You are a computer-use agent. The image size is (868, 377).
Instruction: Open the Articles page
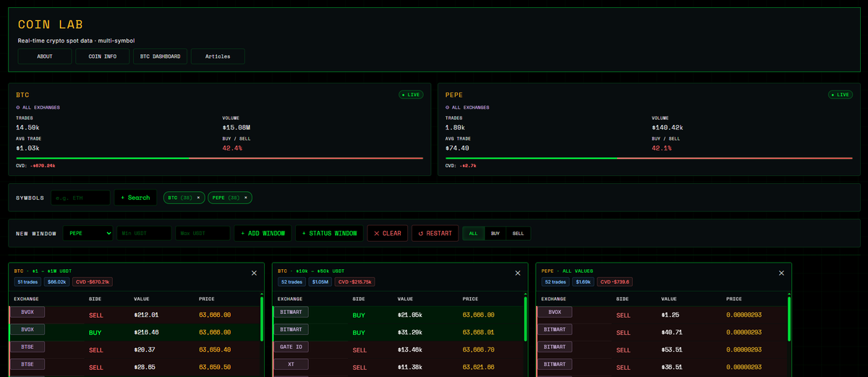point(218,56)
